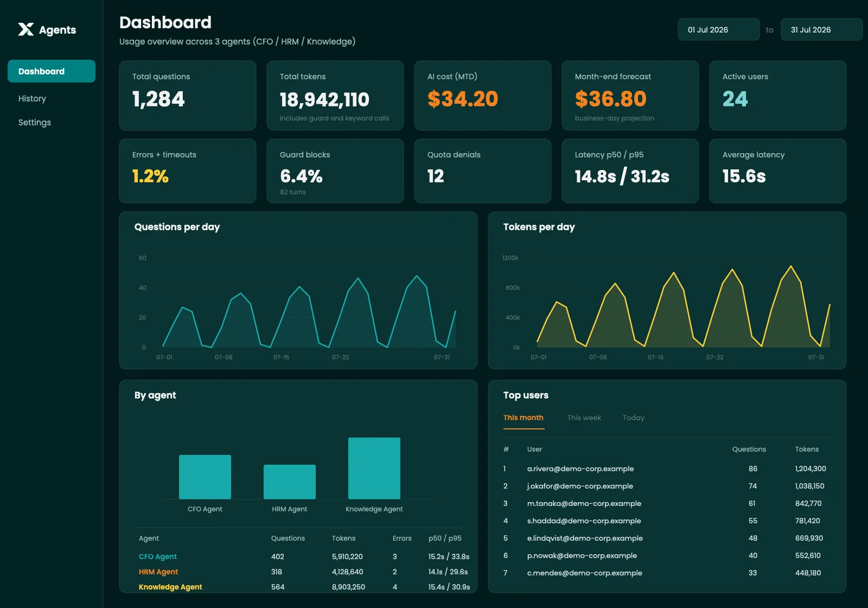This screenshot has width=868, height=608.
Task: Click the Month-end forecast value $36.80
Action: click(611, 99)
